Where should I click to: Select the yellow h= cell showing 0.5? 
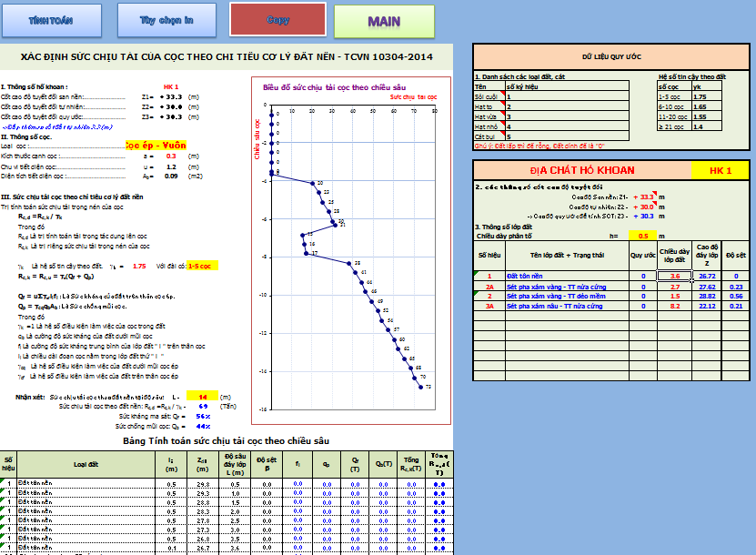[x=643, y=236]
